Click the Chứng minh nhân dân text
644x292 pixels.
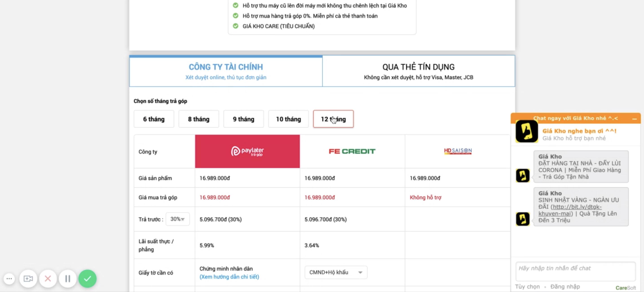[226, 268]
